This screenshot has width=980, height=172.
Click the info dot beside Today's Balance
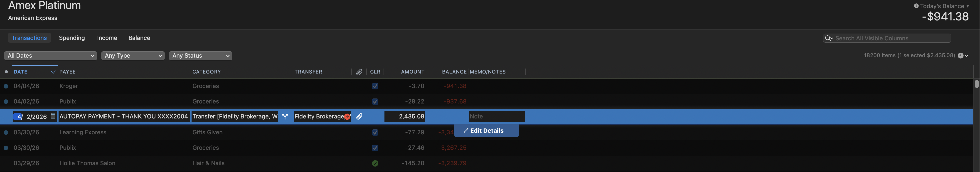point(916,6)
